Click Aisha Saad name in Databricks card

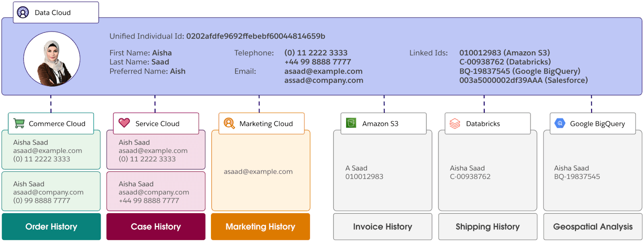(x=467, y=168)
